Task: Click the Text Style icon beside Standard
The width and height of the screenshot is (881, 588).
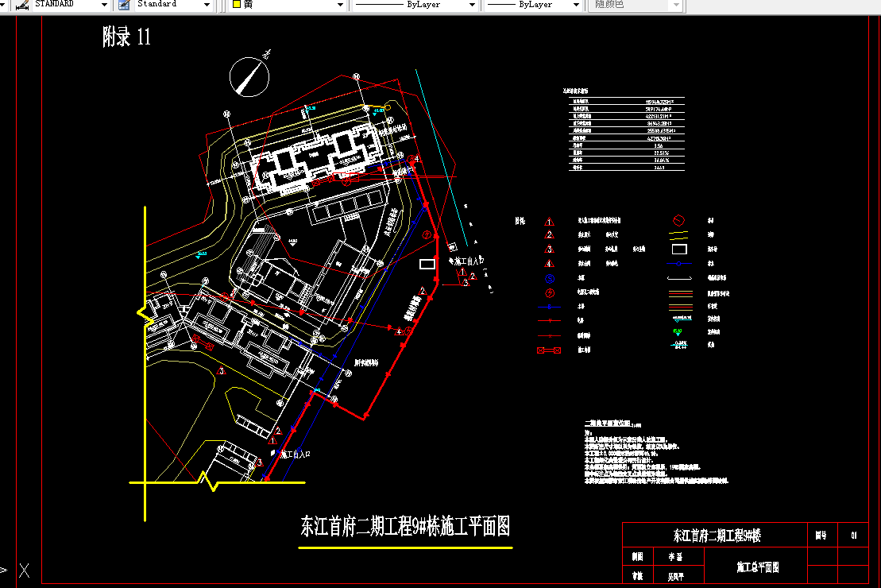Action: point(123,6)
